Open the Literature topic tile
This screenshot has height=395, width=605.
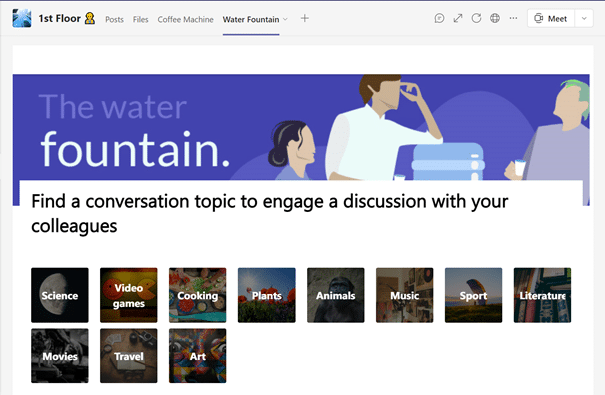pyautogui.click(x=542, y=295)
